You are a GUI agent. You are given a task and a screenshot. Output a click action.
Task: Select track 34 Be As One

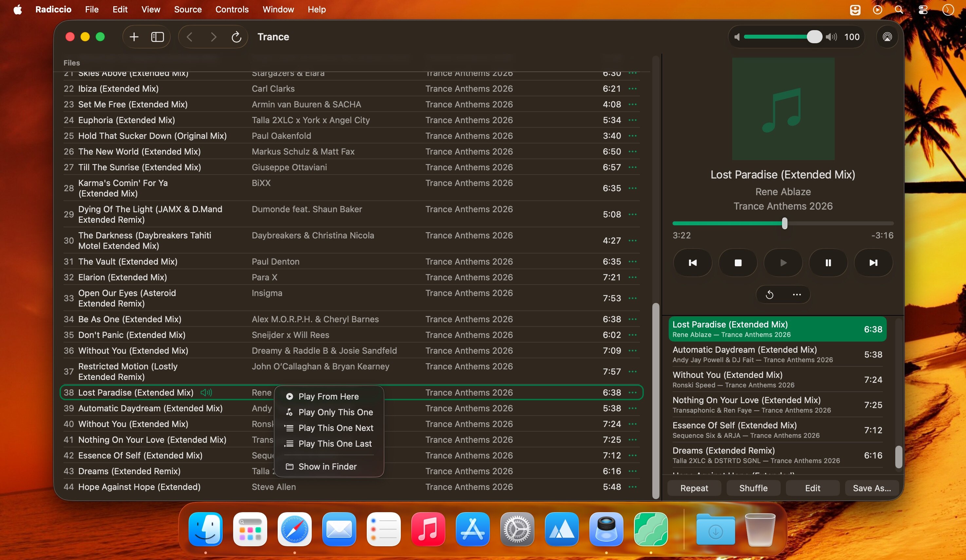[x=351, y=319]
